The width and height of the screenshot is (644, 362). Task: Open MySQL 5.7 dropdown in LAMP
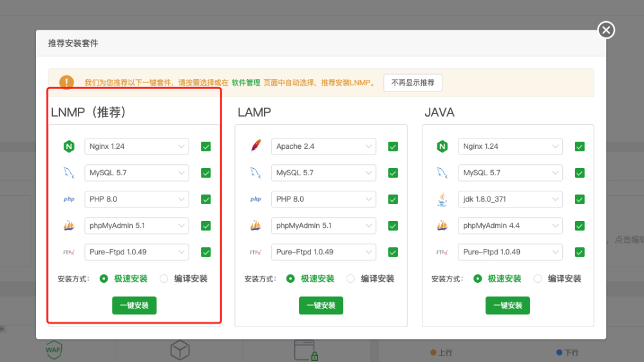coord(324,173)
